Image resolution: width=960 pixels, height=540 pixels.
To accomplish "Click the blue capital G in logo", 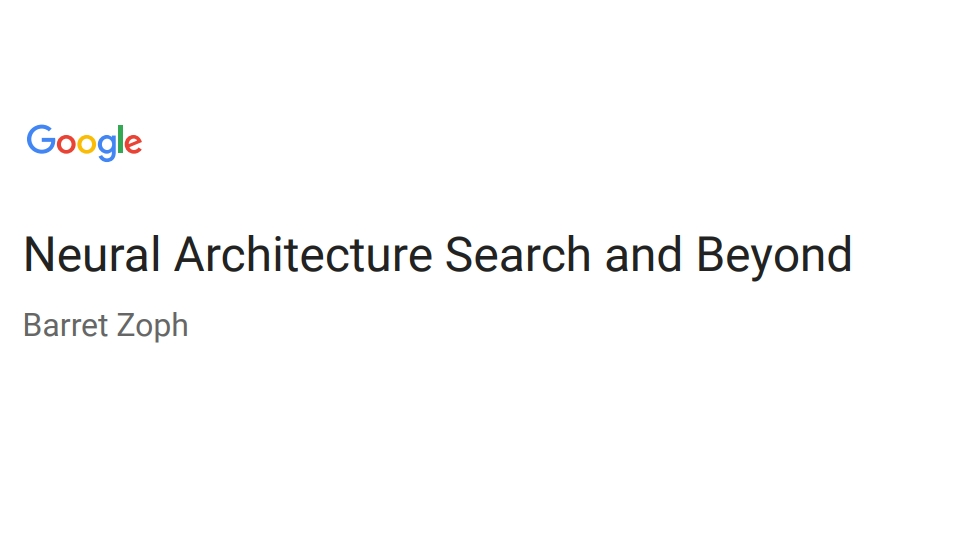I will coord(41,140).
